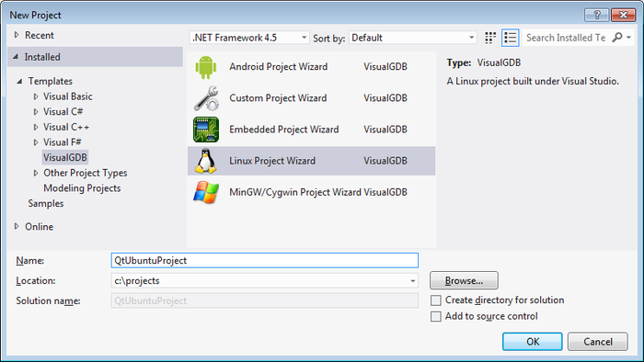Image resolution: width=644 pixels, height=362 pixels.
Task: Click the Recent heading label
Action: 40,35
